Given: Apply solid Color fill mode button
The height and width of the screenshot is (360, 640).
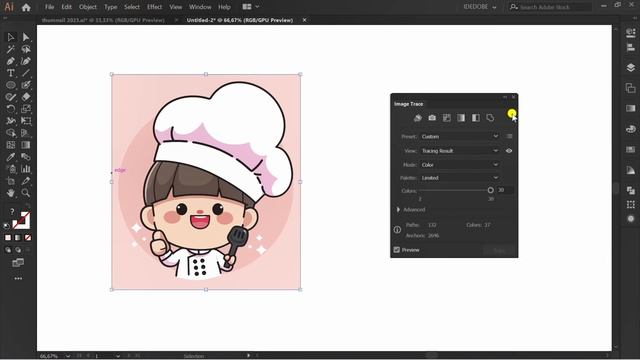Looking at the screenshot, I should click(x=8, y=238).
